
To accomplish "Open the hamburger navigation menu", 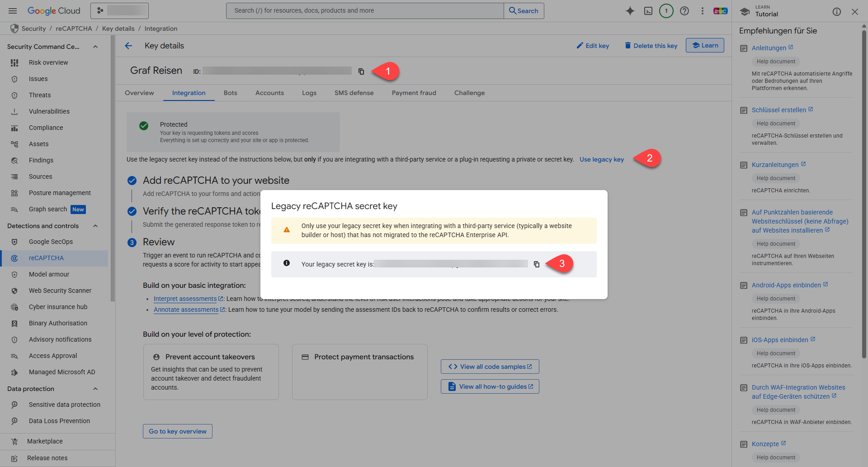I will (x=13, y=11).
